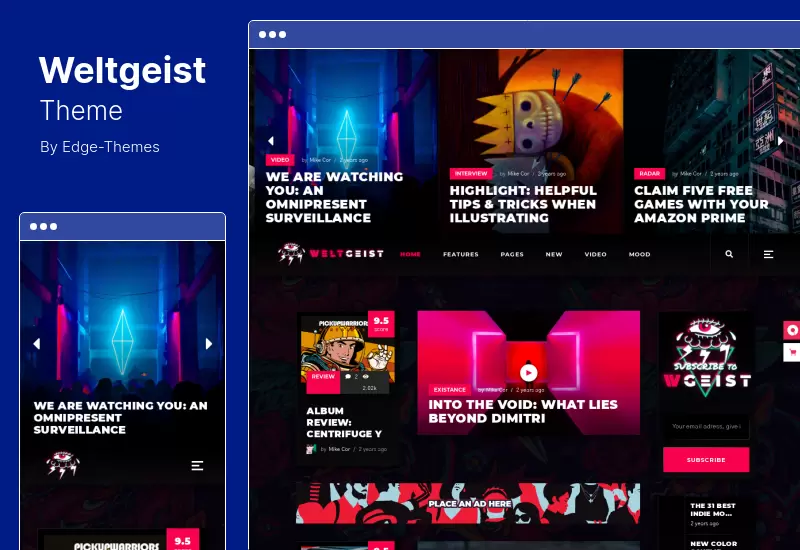
Task: Open the Home menu item
Action: click(x=410, y=254)
